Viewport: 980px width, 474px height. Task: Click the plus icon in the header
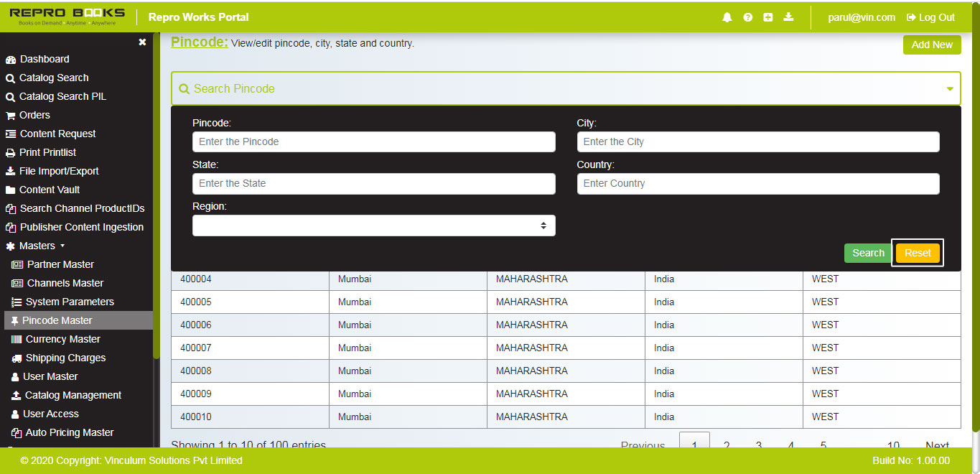[x=767, y=17]
